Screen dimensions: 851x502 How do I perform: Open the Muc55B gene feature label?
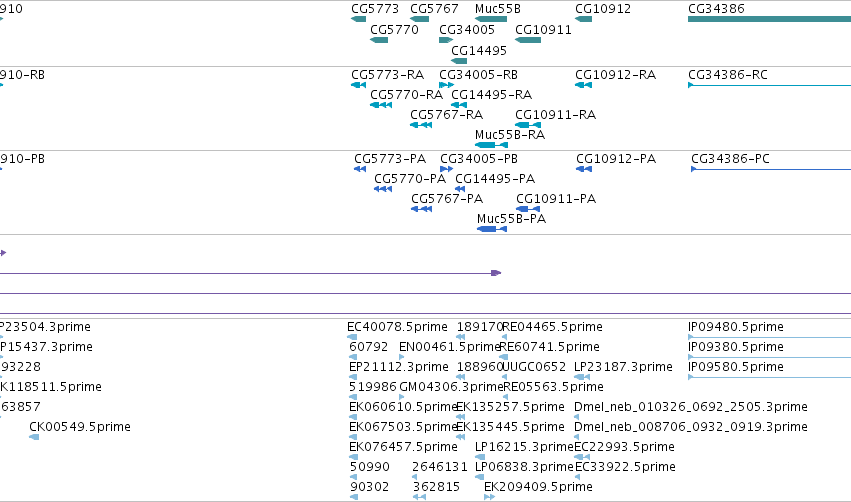tap(497, 9)
